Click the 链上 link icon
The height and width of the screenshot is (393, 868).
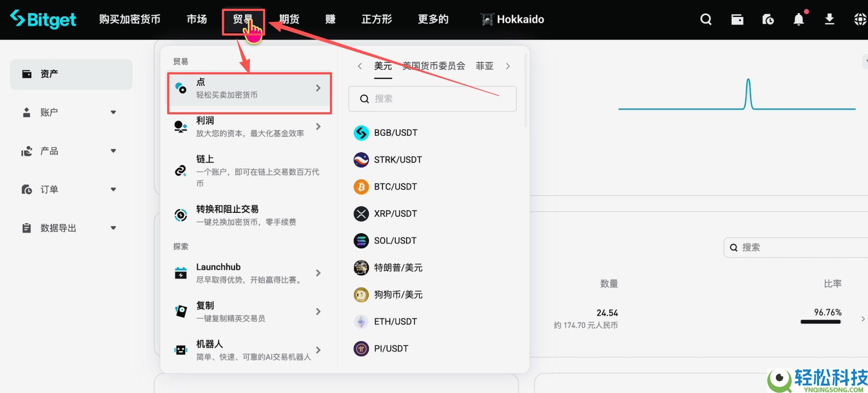(x=180, y=171)
